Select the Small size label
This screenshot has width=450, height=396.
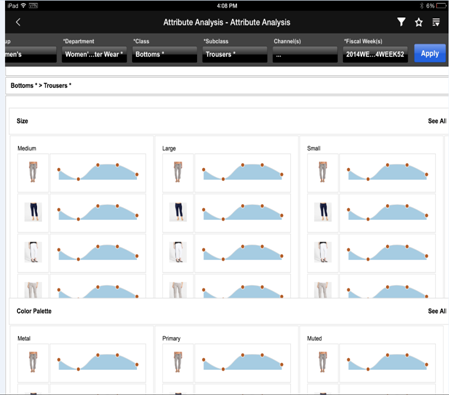point(314,148)
